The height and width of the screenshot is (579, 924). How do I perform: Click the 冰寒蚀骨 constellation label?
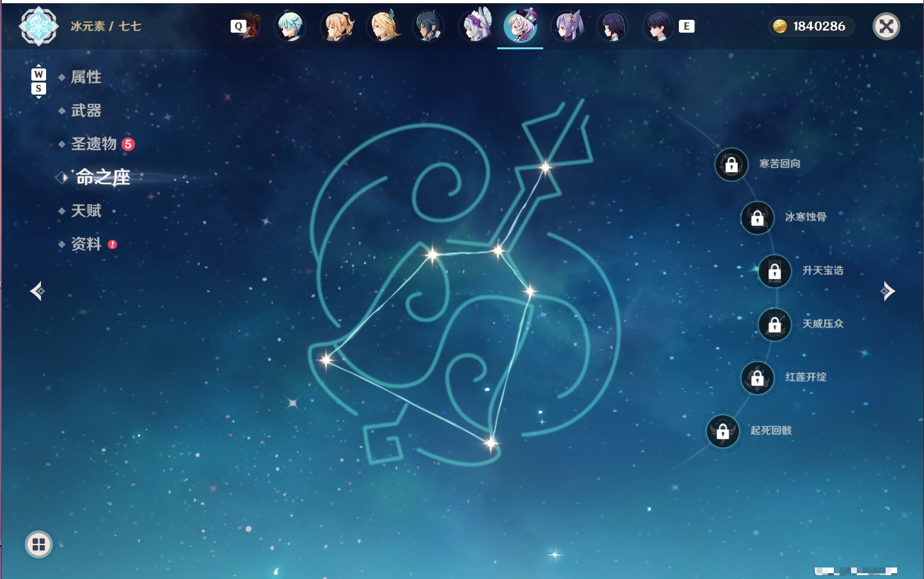pos(806,217)
